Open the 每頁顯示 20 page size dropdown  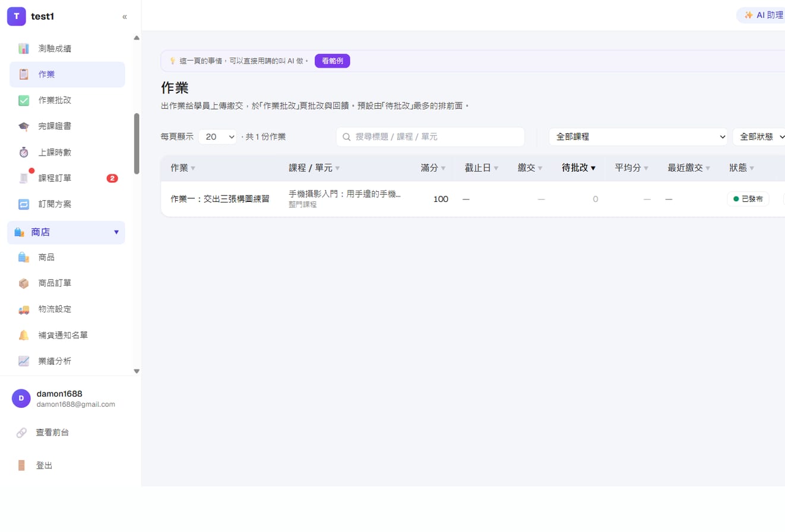218,137
